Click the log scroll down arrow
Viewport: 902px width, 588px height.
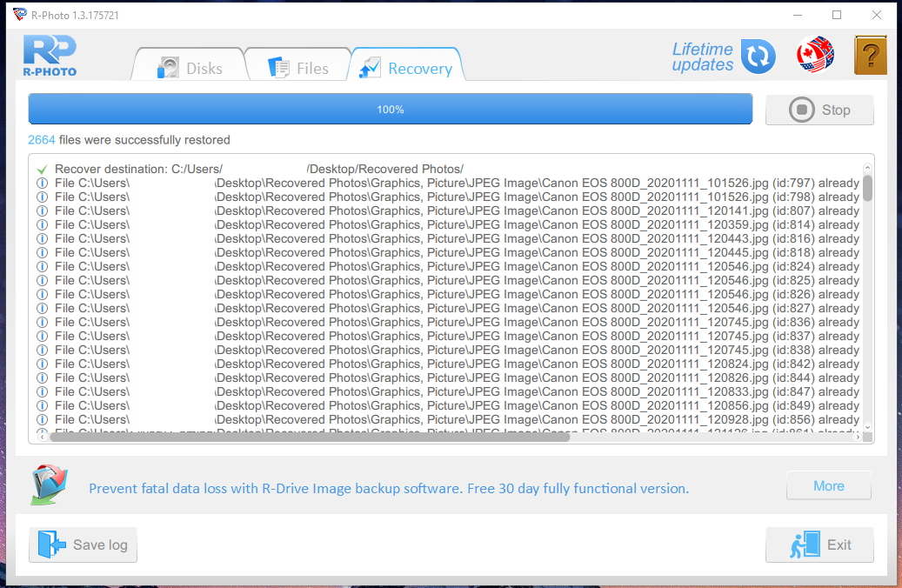tap(867, 427)
